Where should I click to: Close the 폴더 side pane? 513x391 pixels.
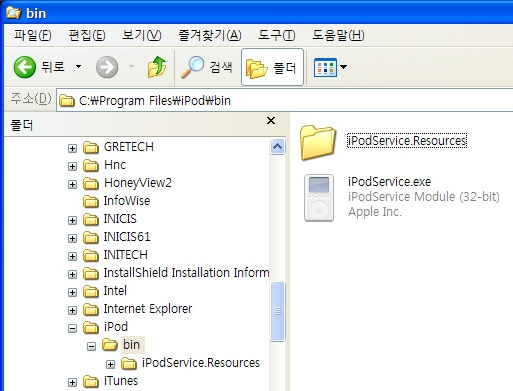pyautogui.click(x=271, y=121)
